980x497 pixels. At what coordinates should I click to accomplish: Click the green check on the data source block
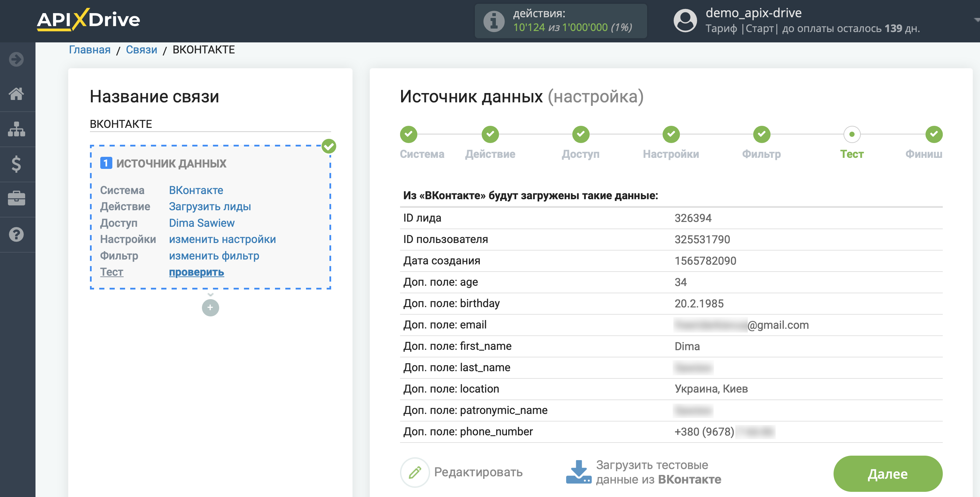[x=329, y=146]
